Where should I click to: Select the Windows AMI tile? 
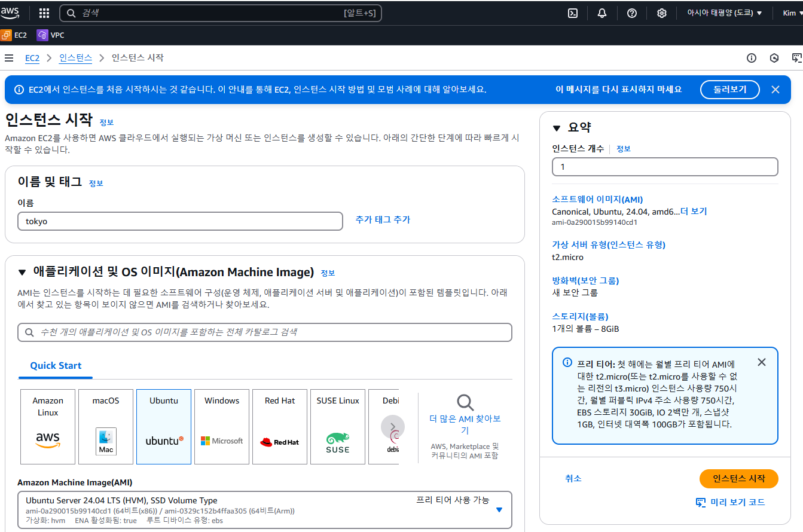[222, 427]
